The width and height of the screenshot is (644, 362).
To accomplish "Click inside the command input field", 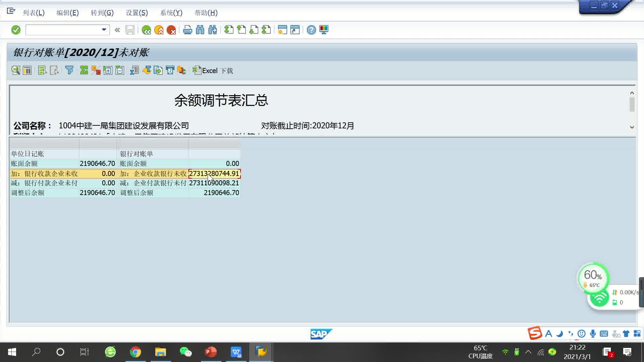I will pyautogui.click(x=63, y=30).
